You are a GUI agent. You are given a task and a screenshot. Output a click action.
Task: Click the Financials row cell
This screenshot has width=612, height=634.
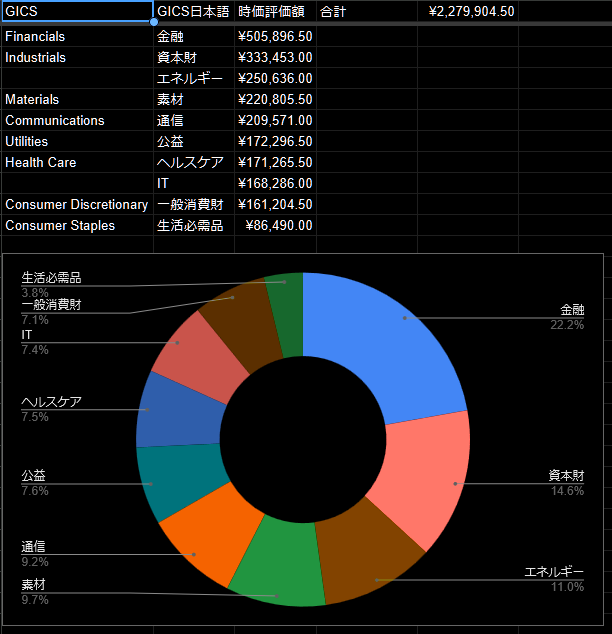tap(76, 36)
